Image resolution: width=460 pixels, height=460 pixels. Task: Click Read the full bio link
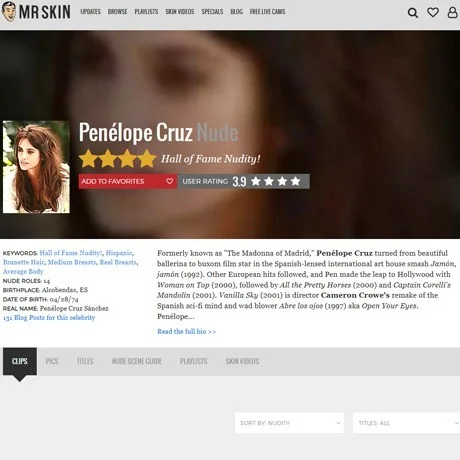click(186, 332)
